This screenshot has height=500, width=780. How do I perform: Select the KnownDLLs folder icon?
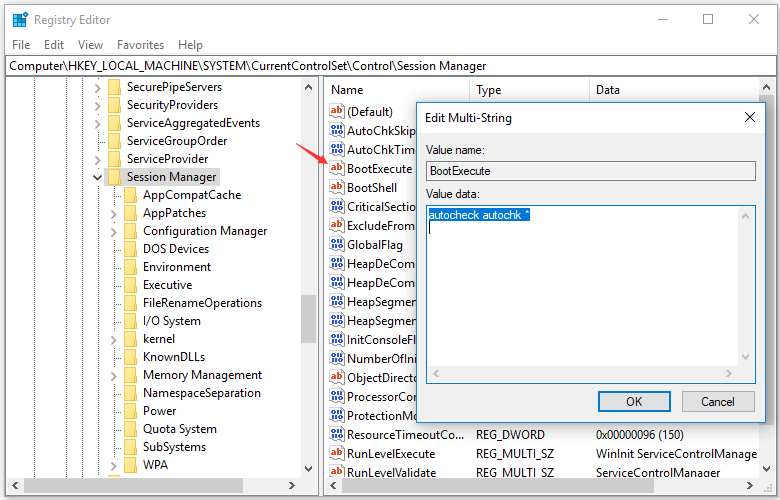pos(129,357)
